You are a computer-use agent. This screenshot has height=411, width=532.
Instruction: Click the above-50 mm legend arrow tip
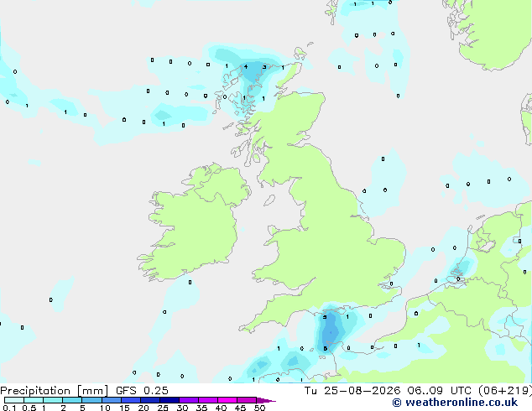click(x=266, y=400)
